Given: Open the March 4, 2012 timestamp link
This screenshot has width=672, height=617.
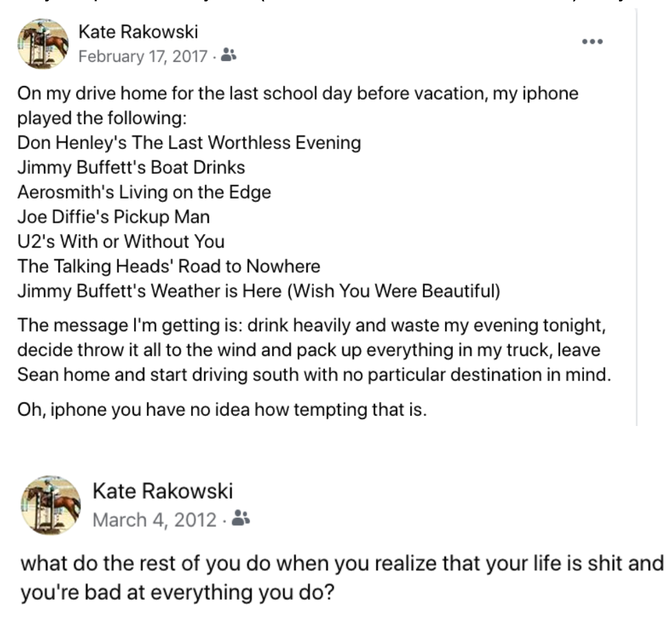Looking at the screenshot, I should point(155,519).
